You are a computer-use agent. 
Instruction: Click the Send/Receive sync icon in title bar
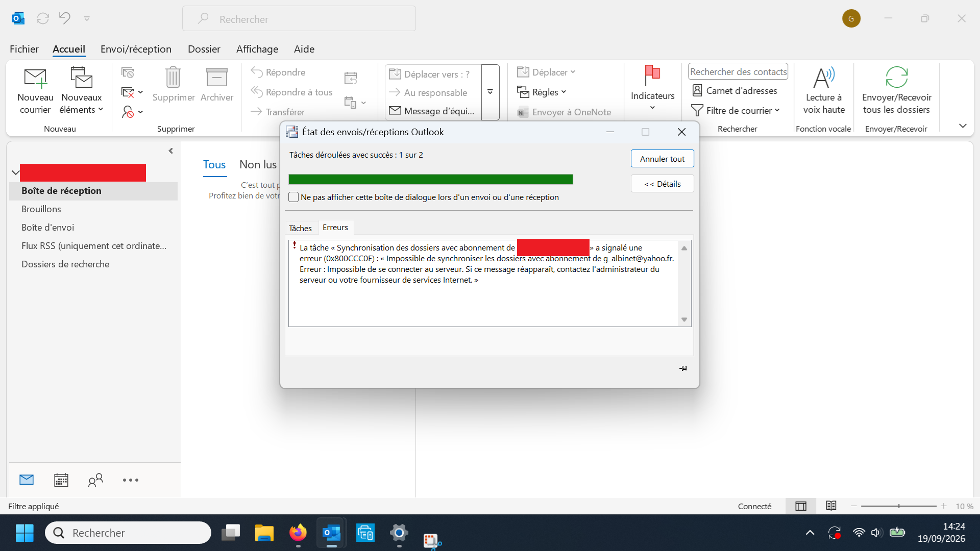[43, 18]
